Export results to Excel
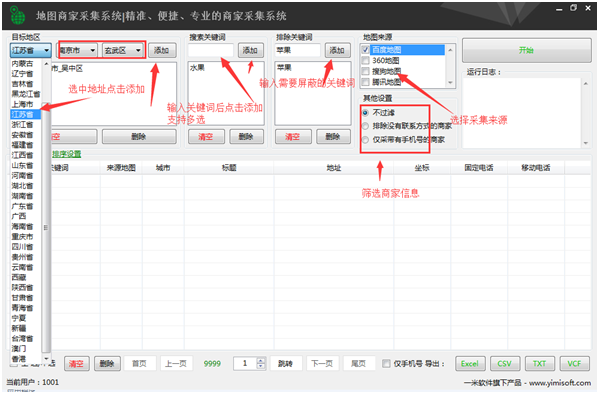Screen dimensions: 599x394 point(470,363)
